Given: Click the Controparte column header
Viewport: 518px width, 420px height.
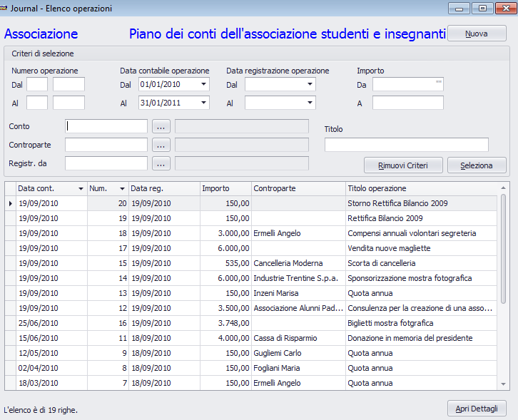Looking at the screenshot, I should (x=299, y=188).
